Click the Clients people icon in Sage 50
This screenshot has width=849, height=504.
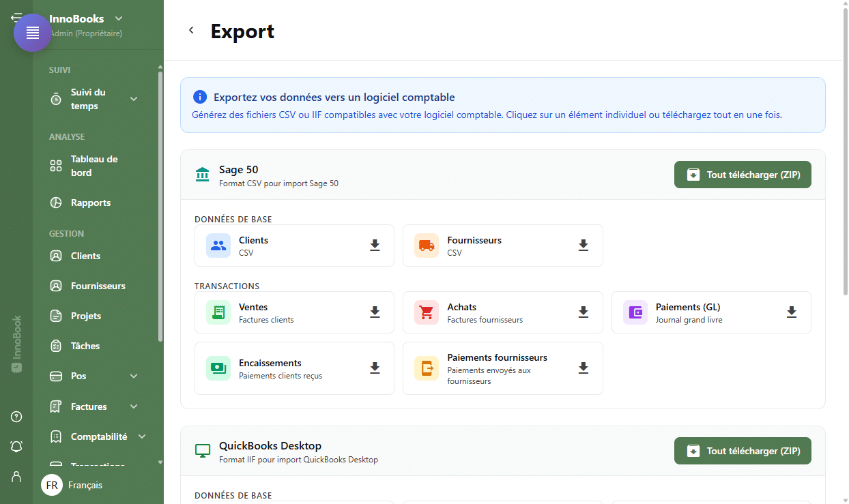pyautogui.click(x=218, y=246)
